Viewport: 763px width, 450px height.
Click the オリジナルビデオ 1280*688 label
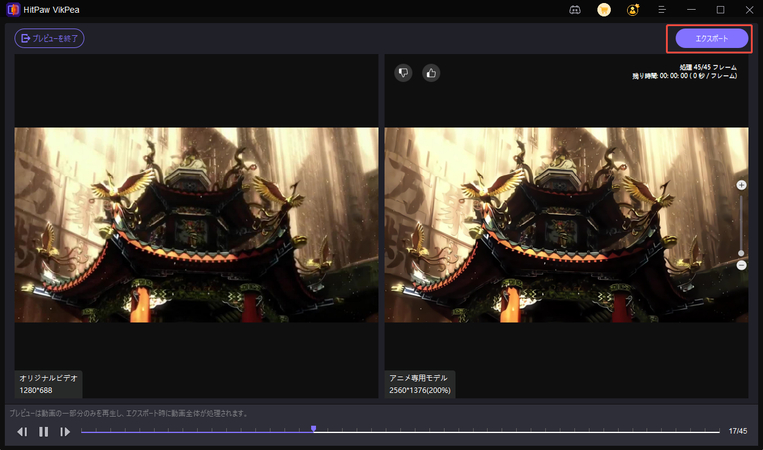click(x=48, y=384)
